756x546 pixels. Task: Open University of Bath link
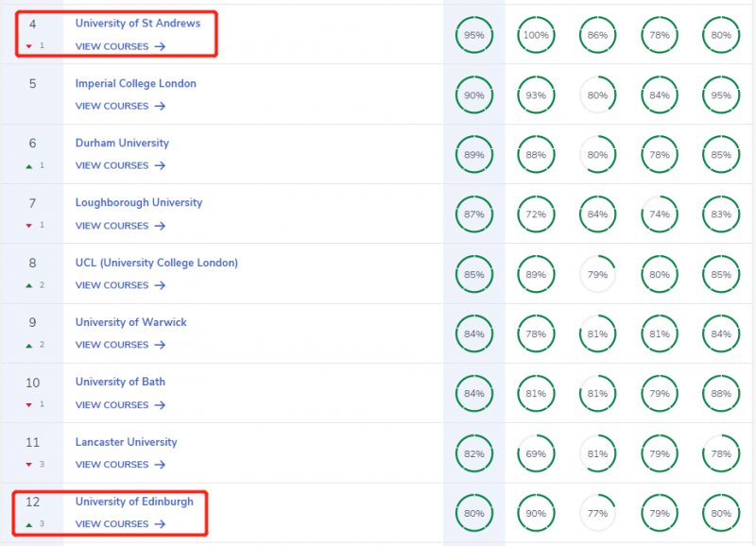coord(120,382)
